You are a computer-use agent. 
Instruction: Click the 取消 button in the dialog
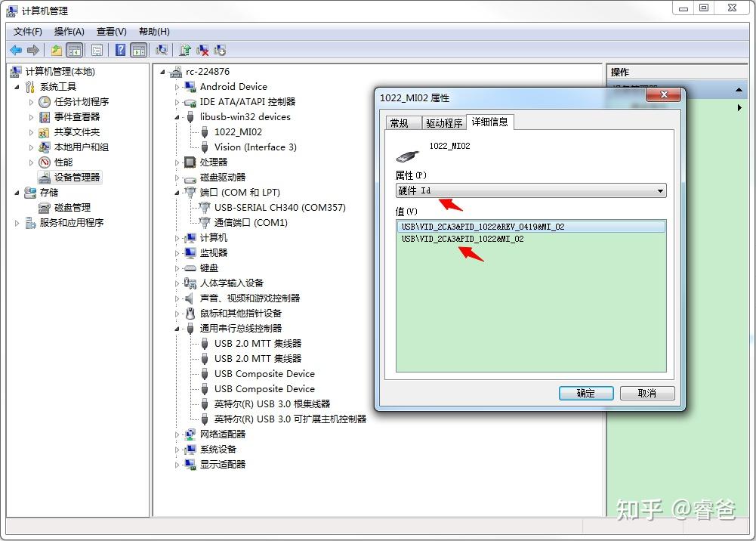point(646,393)
